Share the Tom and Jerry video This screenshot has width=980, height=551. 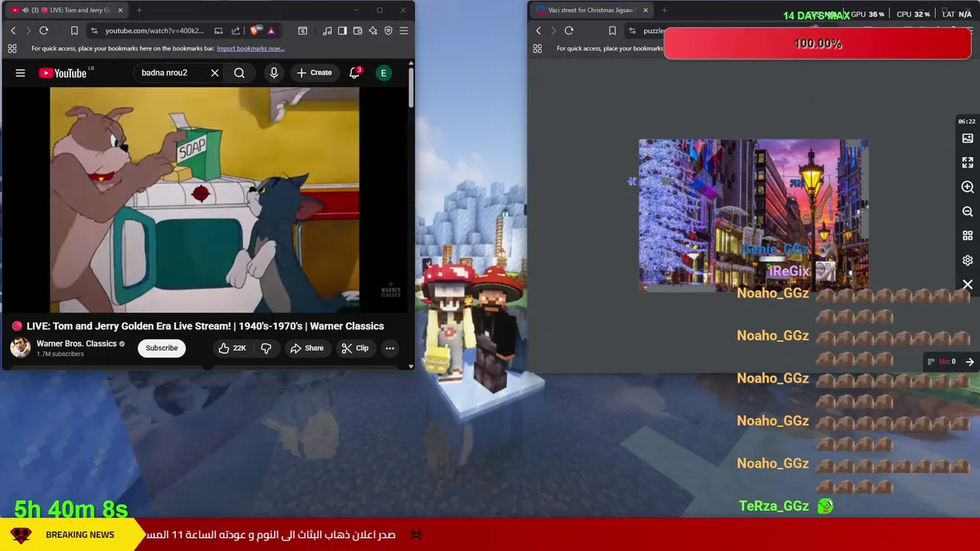[306, 348]
